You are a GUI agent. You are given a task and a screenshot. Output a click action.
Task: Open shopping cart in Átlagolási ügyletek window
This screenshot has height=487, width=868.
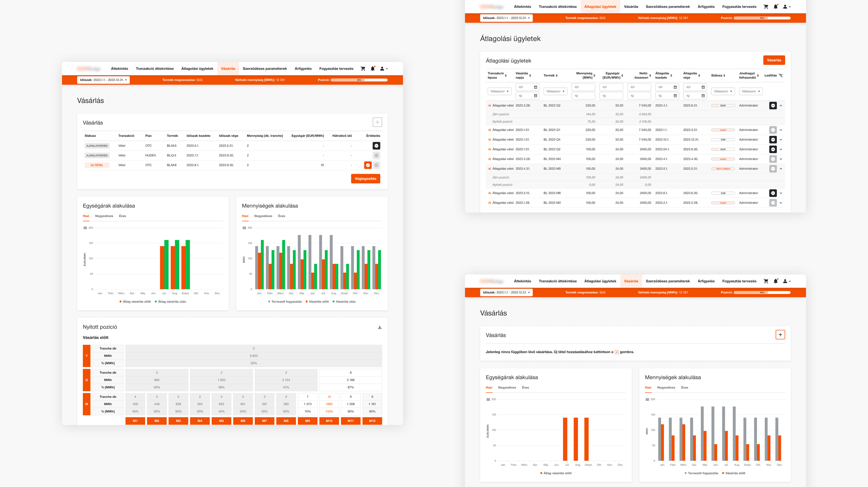pos(766,7)
